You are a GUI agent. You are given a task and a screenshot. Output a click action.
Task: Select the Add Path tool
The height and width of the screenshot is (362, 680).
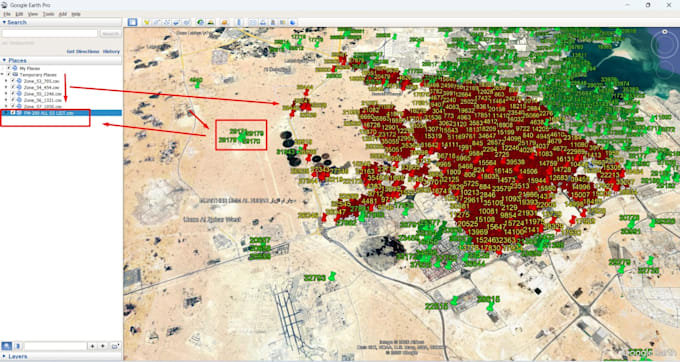[x=166, y=22]
